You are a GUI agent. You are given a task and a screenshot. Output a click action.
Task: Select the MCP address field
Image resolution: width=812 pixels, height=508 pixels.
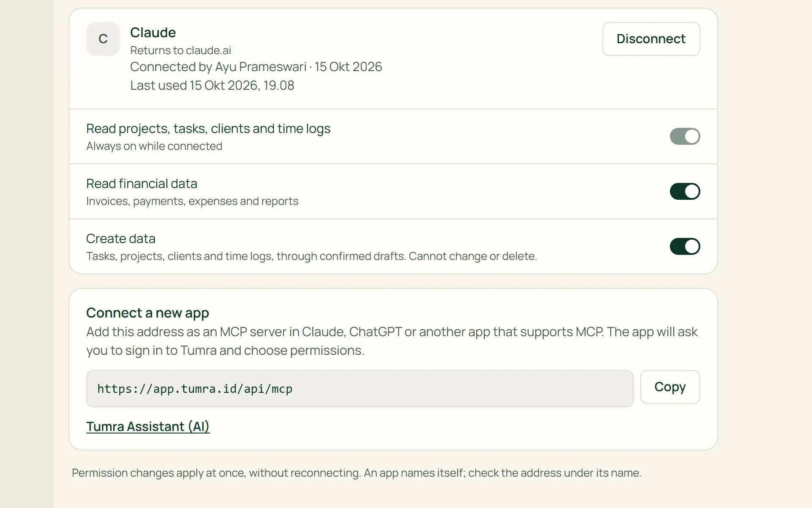359,389
